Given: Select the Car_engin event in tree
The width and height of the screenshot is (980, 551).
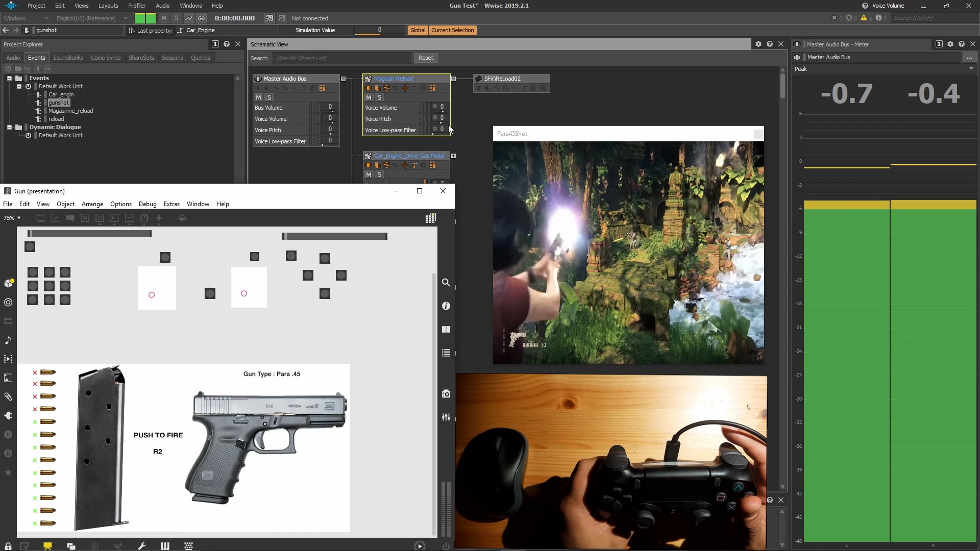Looking at the screenshot, I should (x=61, y=94).
